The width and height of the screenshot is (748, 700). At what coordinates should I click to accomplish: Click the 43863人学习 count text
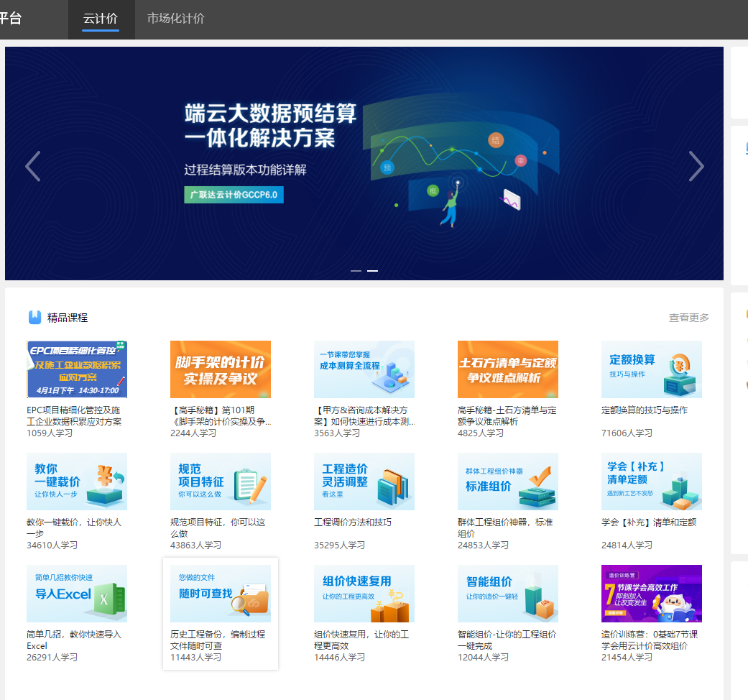point(195,545)
